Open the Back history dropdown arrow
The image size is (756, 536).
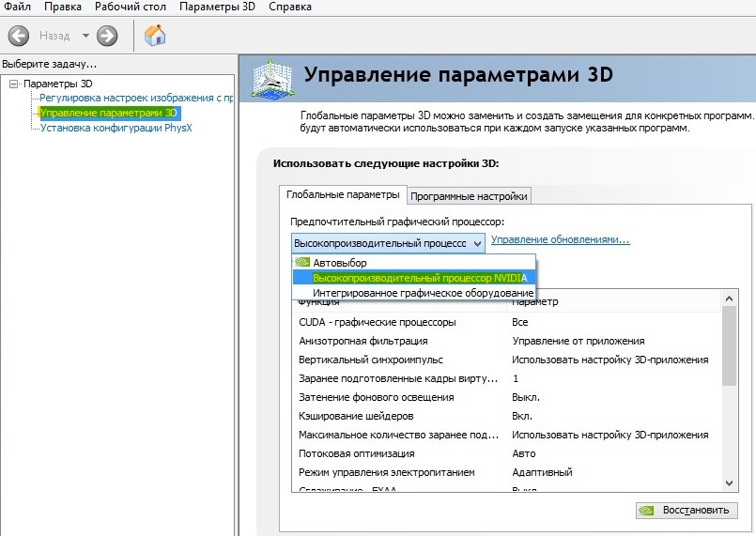[x=85, y=36]
